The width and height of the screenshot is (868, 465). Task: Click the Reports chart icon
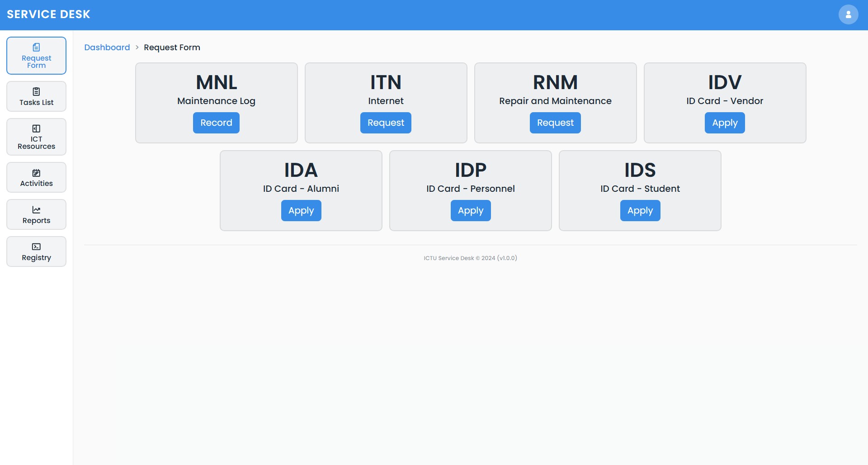pos(36,210)
